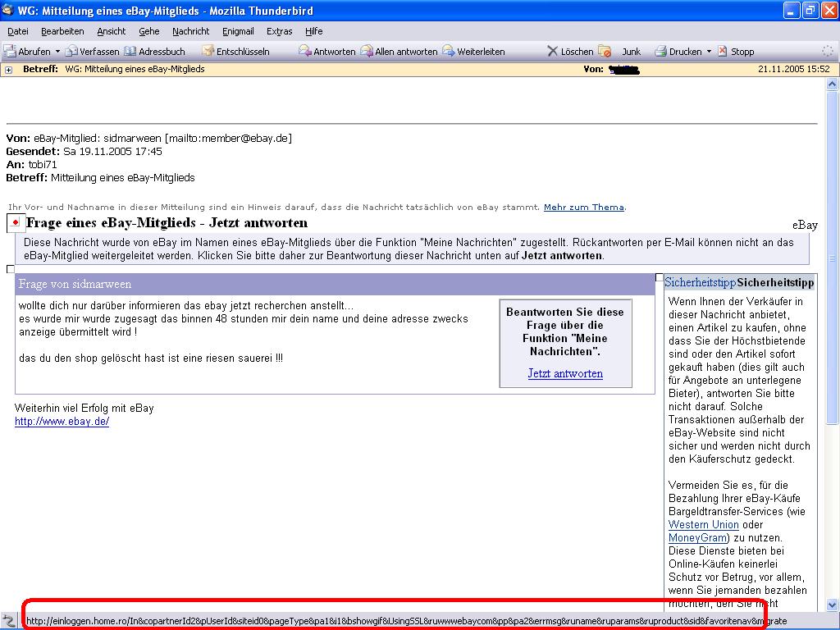840x630 pixels.
Task: Click the 'eBay' text right of the heading
Action: click(806, 225)
